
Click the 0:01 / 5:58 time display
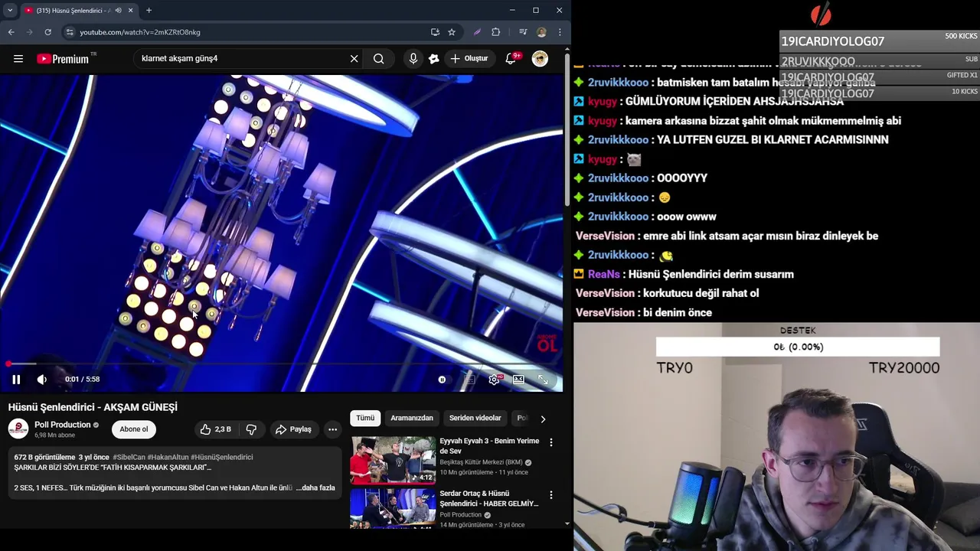tap(82, 379)
